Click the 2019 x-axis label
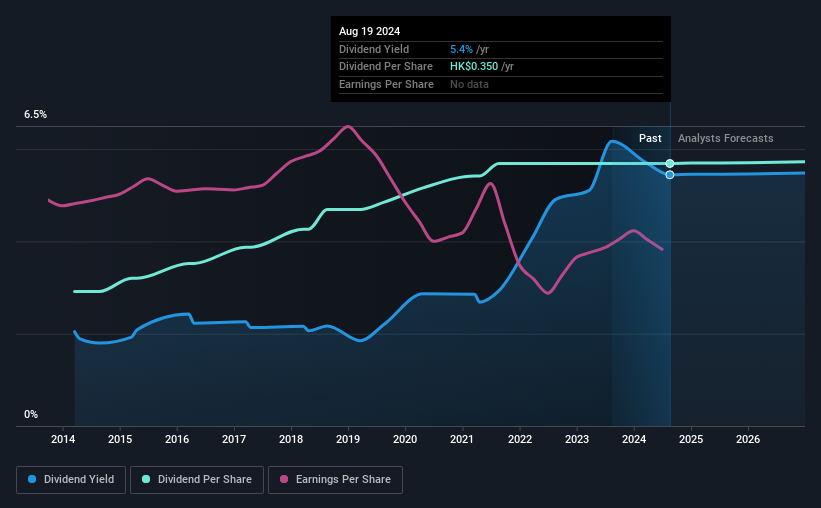This screenshot has width=821, height=508. 348,439
